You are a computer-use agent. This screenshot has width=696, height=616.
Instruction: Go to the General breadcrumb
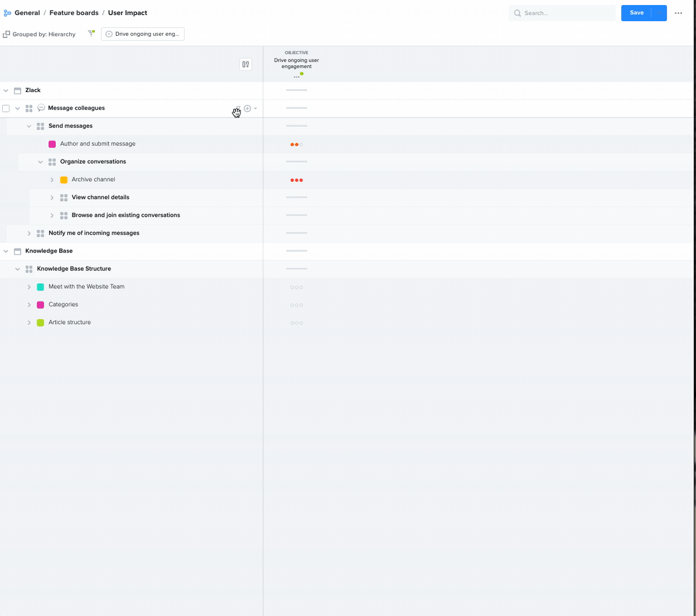27,13
